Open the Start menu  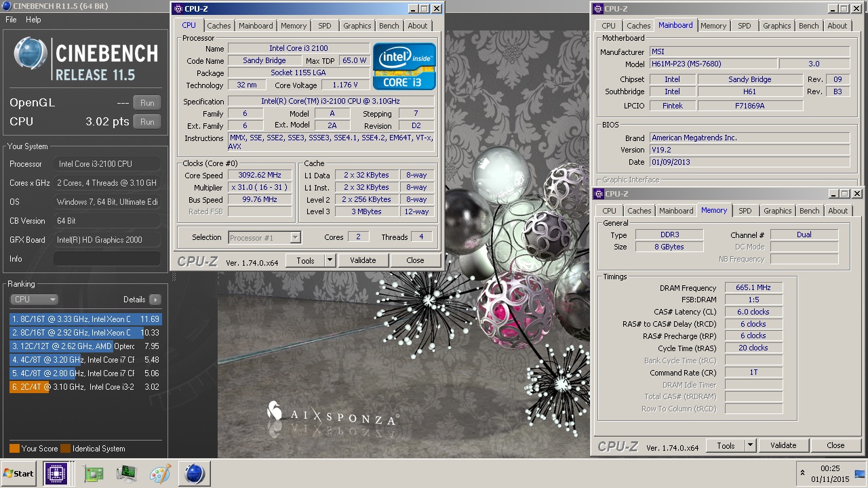coord(19,474)
